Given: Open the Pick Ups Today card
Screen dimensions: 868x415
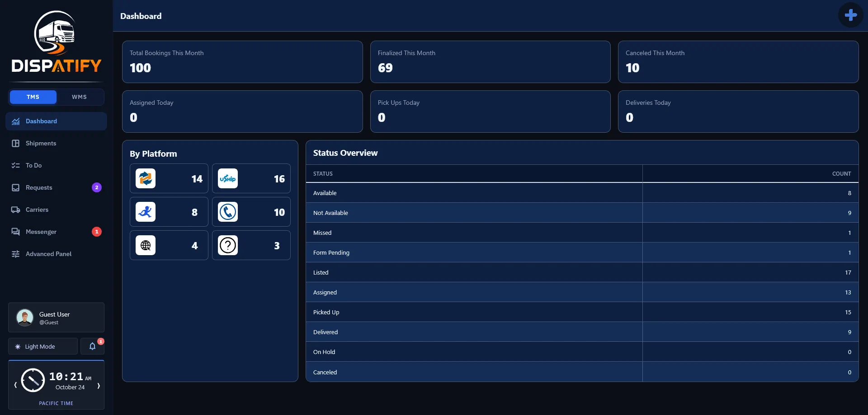Looking at the screenshot, I should tap(491, 112).
